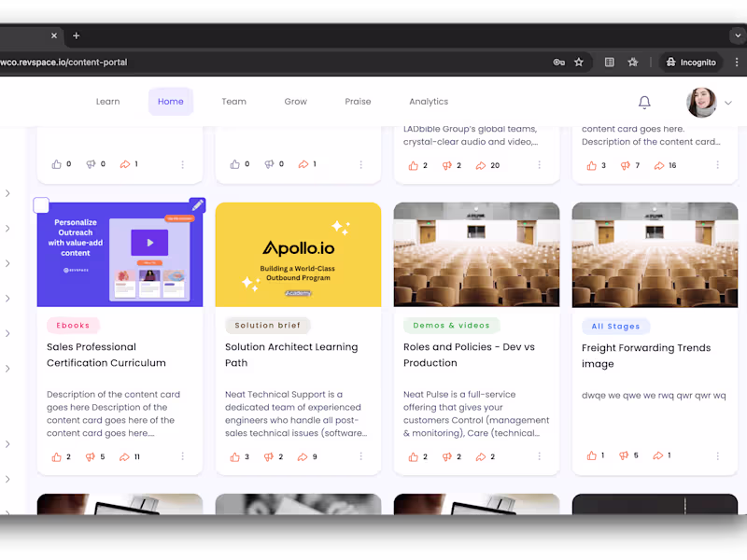Bookmark this page with the star icon

(x=579, y=63)
